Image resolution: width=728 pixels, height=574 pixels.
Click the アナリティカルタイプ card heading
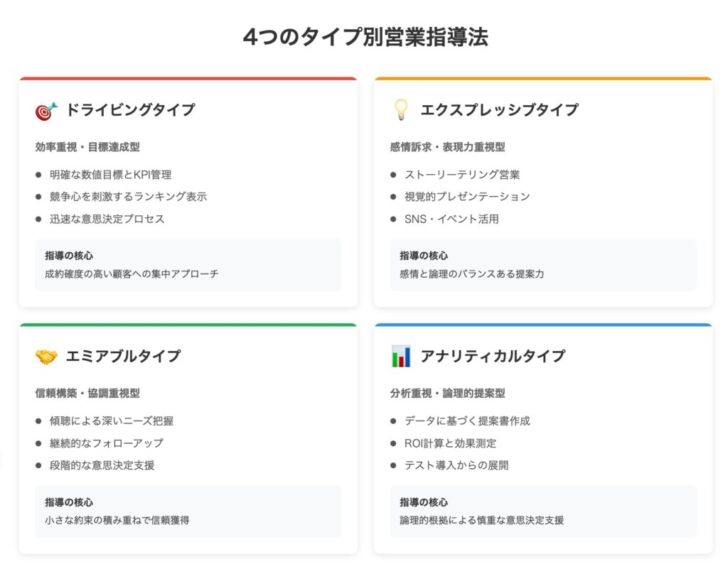[x=493, y=357]
